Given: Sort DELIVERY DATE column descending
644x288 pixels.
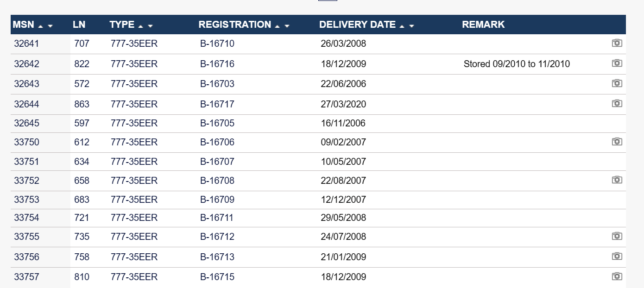Looking at the screenshot, I should (411, 26).
